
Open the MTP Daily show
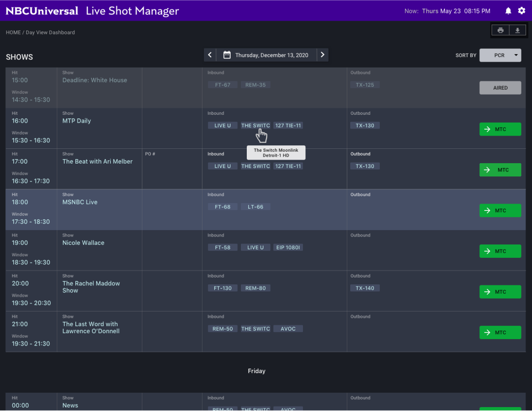coord(77,121)
